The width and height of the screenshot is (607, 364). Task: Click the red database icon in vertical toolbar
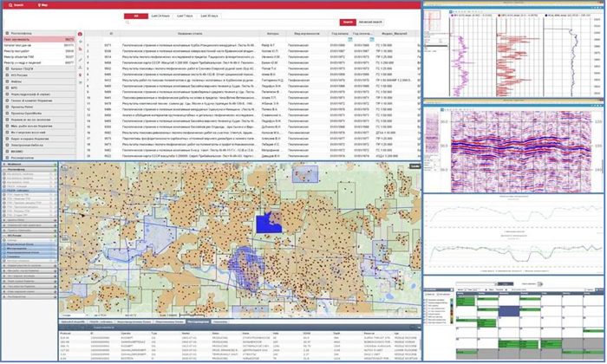coord(81,34)
